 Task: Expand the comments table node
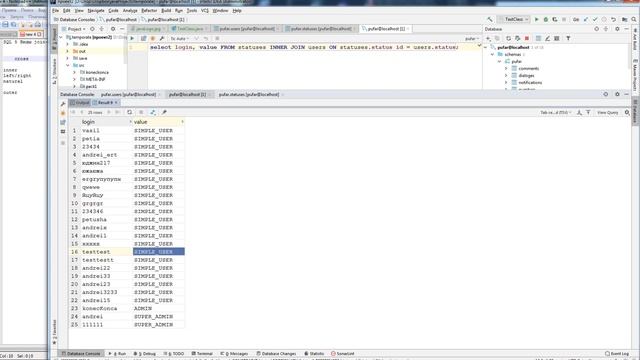click(x=506, y=69)
